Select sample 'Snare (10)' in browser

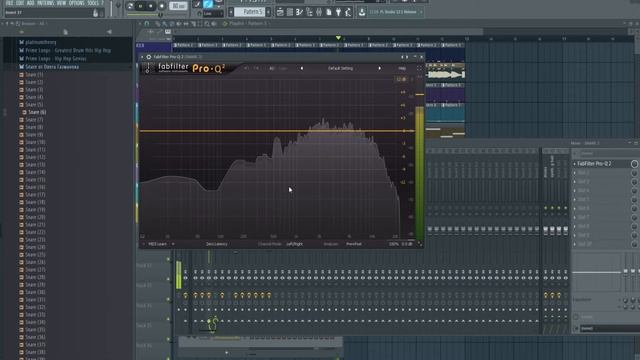35,142
